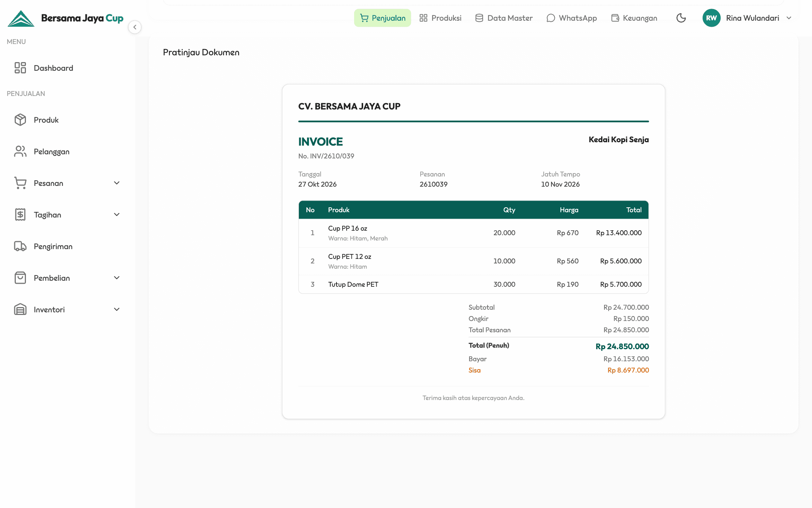Open Dashboard via its grid icon

(20, 68)
